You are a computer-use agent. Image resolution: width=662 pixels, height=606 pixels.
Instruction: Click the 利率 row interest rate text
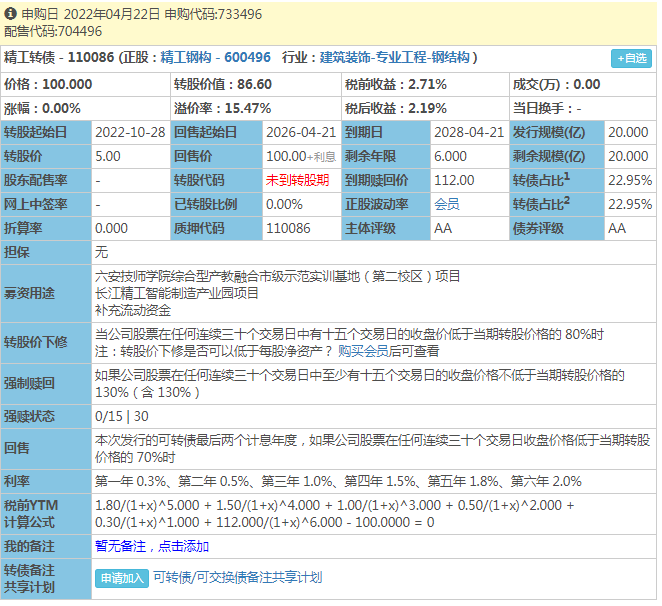338,481
